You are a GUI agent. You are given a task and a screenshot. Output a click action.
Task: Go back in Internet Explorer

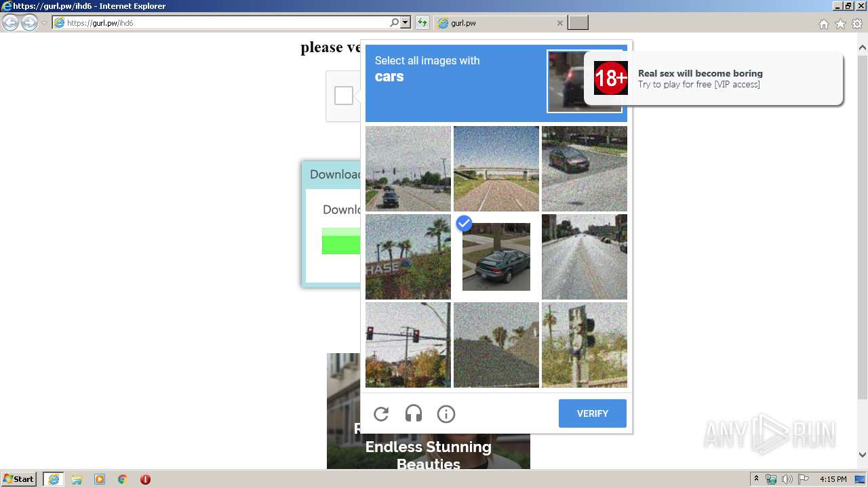point(11,23)
